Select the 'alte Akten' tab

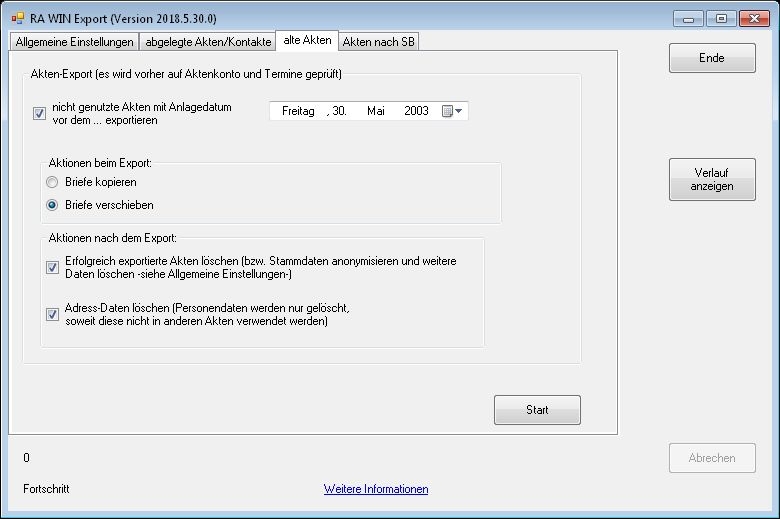(x=307, y=41)
